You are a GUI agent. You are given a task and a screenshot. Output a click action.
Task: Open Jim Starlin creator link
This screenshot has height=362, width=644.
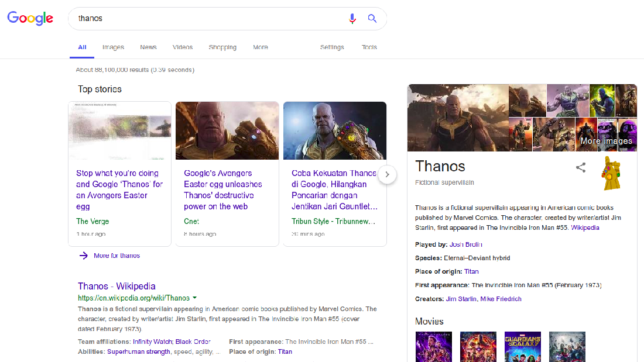(x=461, y=299)
